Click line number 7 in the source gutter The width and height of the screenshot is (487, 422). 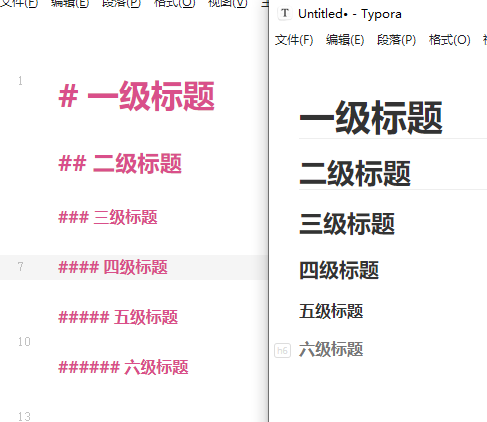20,267
